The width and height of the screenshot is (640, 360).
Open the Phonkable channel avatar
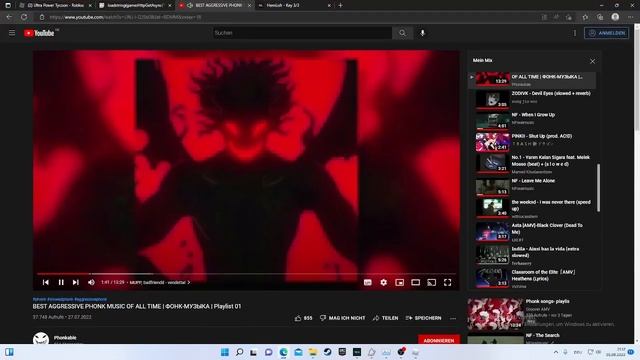coord(41,339)
